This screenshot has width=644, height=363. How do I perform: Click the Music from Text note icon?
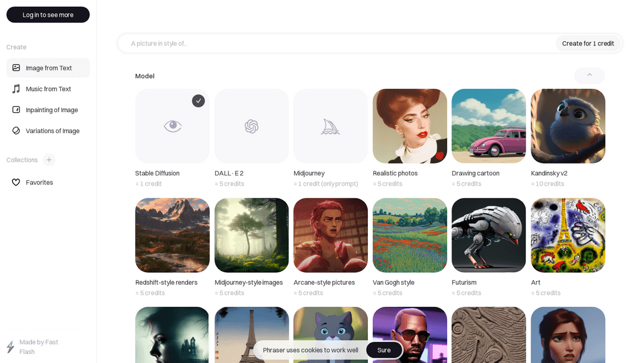click(16, 89)
